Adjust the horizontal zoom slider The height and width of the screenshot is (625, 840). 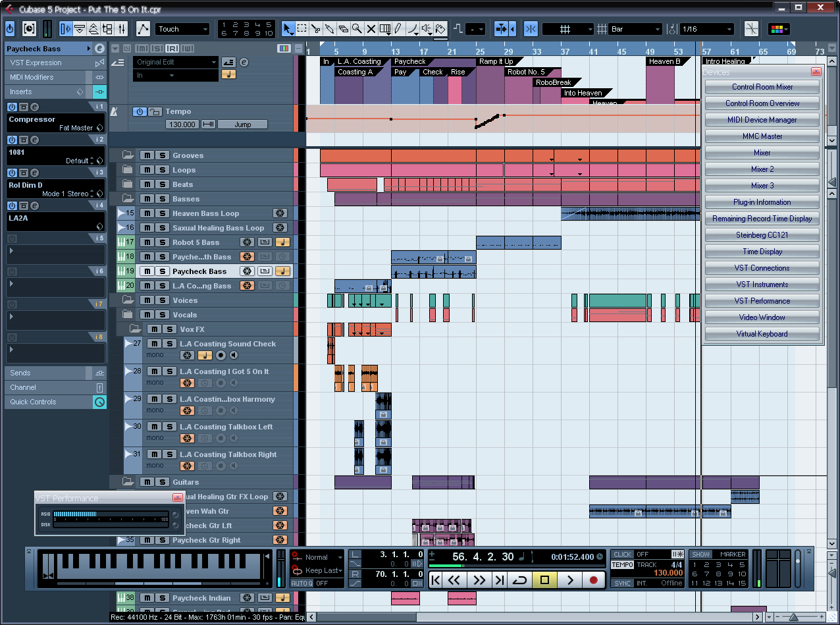pyautogui.click(x=794, y=617)
